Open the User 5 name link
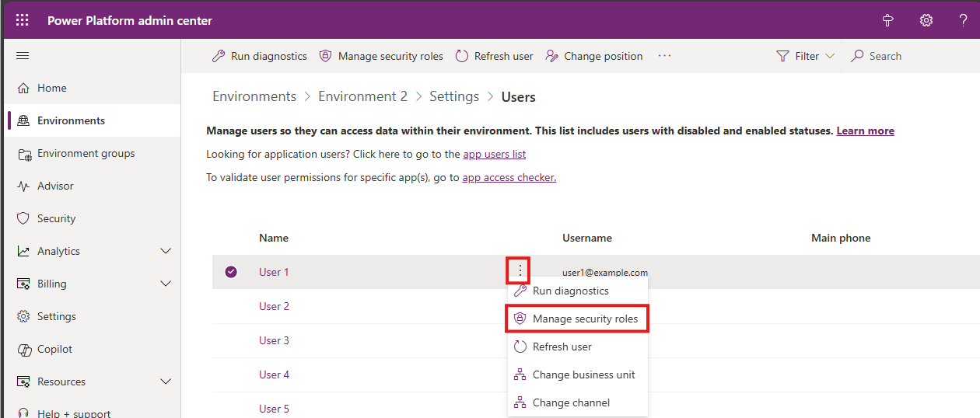The image size is (980, 418). coord(274,409)
